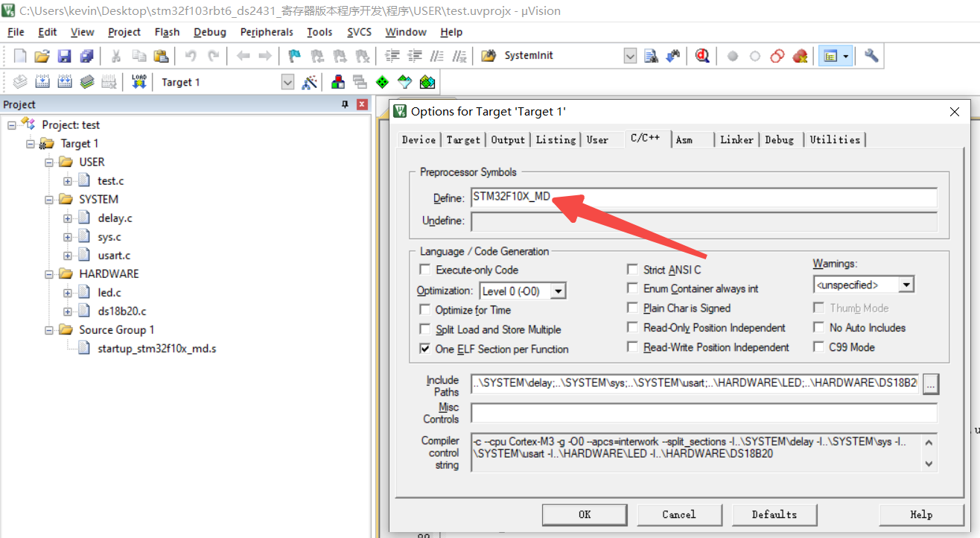Image resolution: width=980 pixels, height=538 pixels.
Task: Create a new file with New icon
Action: (x=20, y=56)
